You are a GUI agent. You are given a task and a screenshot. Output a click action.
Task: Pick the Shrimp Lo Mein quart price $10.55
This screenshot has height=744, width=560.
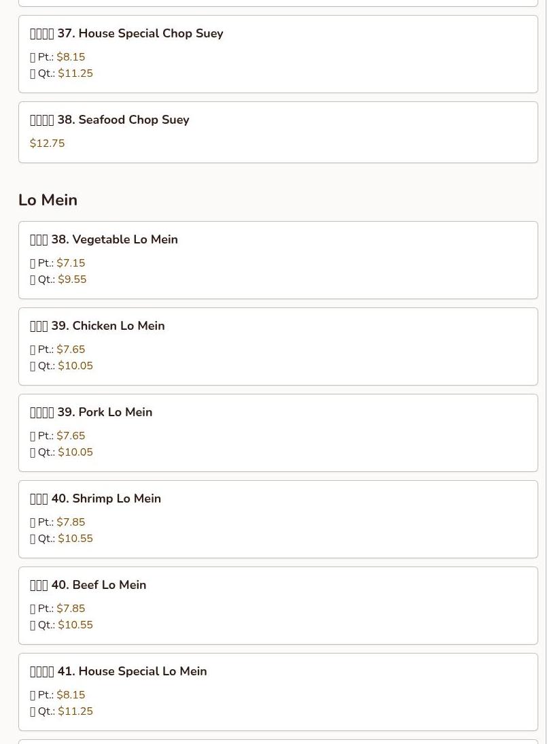pyautogui.click(x=75, y=539)
